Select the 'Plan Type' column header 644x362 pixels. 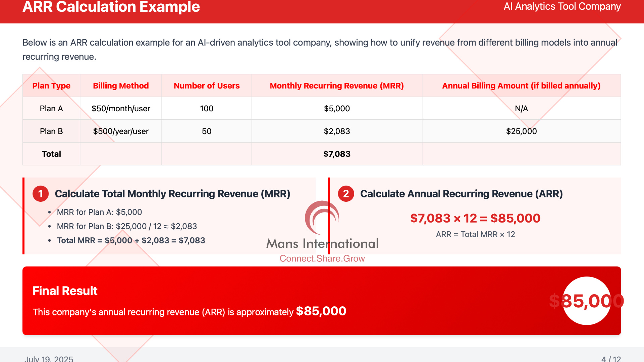[51, 86]
